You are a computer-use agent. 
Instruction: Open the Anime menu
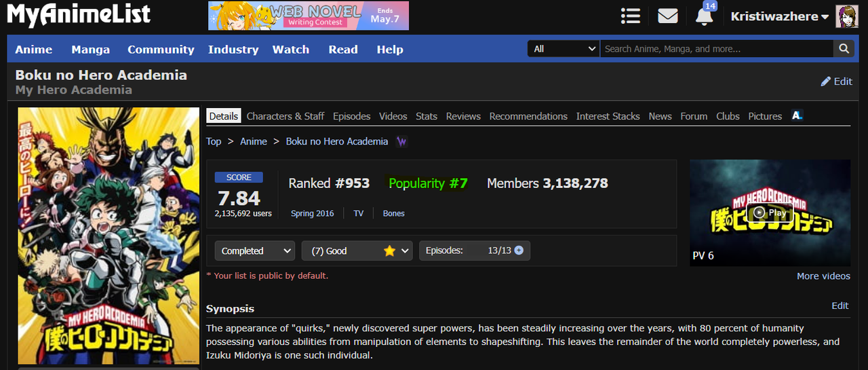[x=34, y=50]
